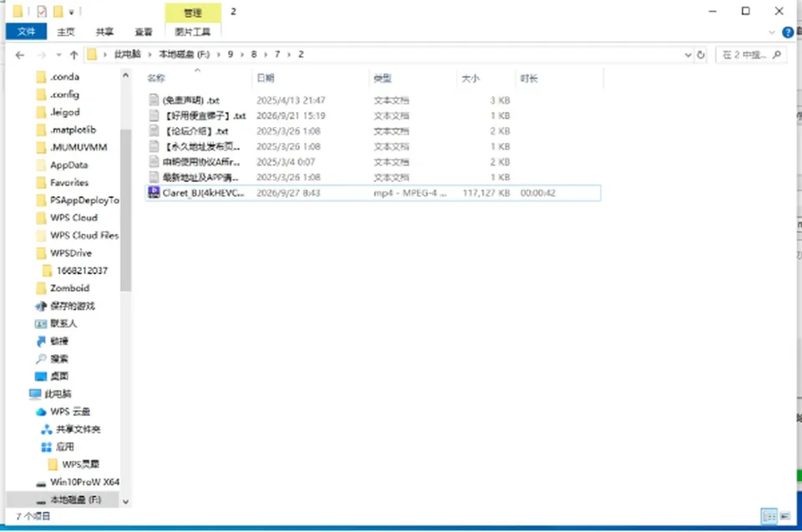The width and height of the screenshot is (802, 532).
Task: Select the Claret_BJ mp4 video file icon
Action: tap(154, 193)
